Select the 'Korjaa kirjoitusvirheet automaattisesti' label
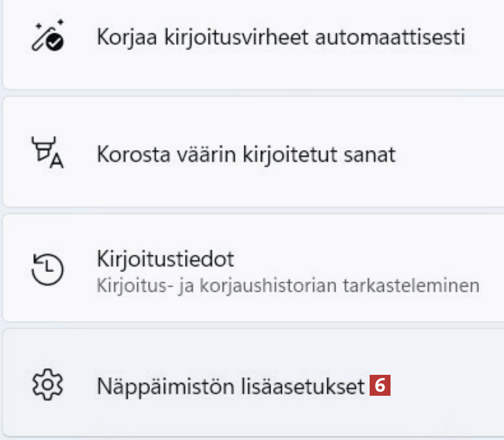 point(281,37)
